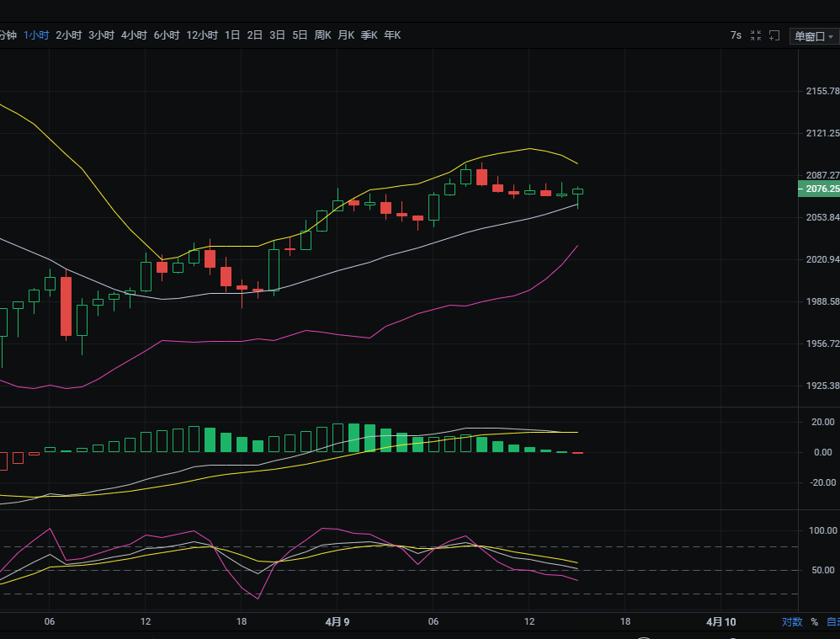Click the add-window screenshot icon
The height and width of the screenshot is (639, 840).
click(x=774, y=35)
